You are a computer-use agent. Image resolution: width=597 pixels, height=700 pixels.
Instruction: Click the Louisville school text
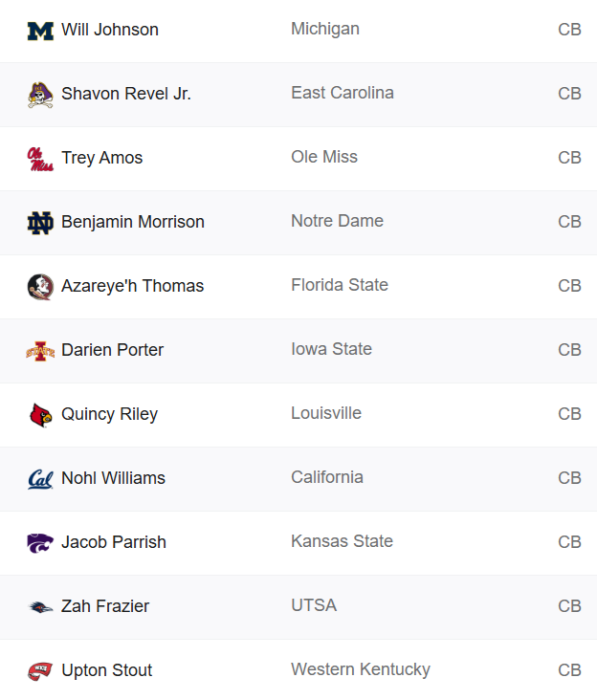(326, 413)
